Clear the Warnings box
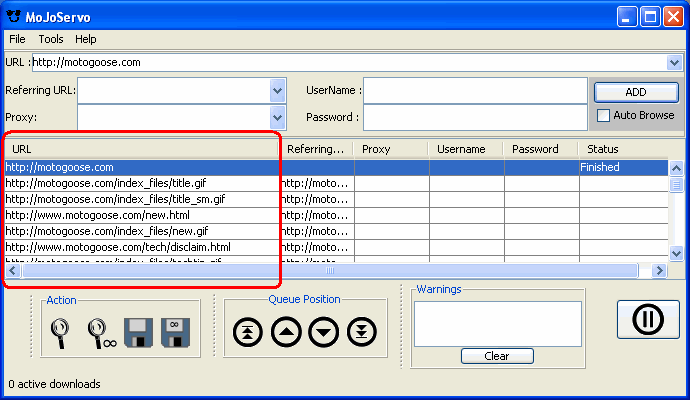690x400 pixels. click(497, 356)
